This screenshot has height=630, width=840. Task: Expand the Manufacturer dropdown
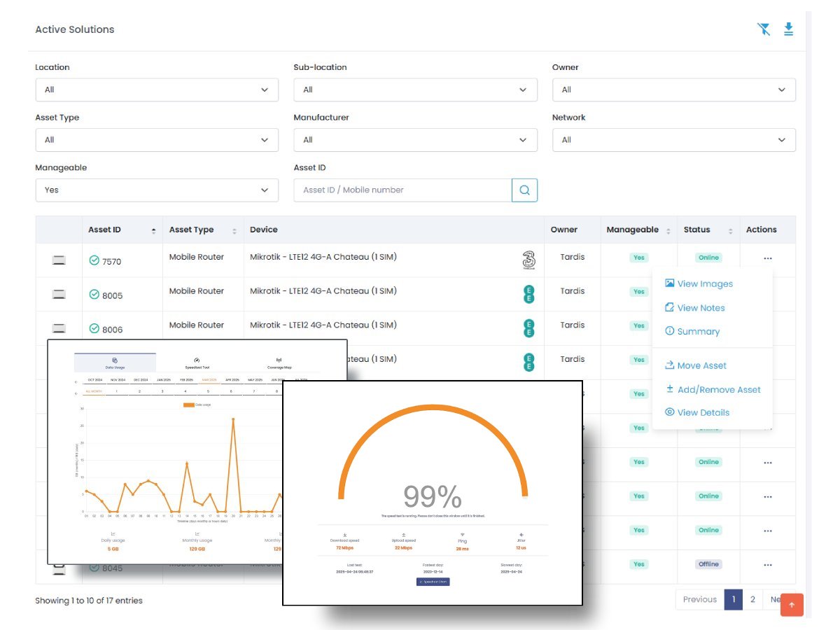pyautogui.click(x=415, y=140)
